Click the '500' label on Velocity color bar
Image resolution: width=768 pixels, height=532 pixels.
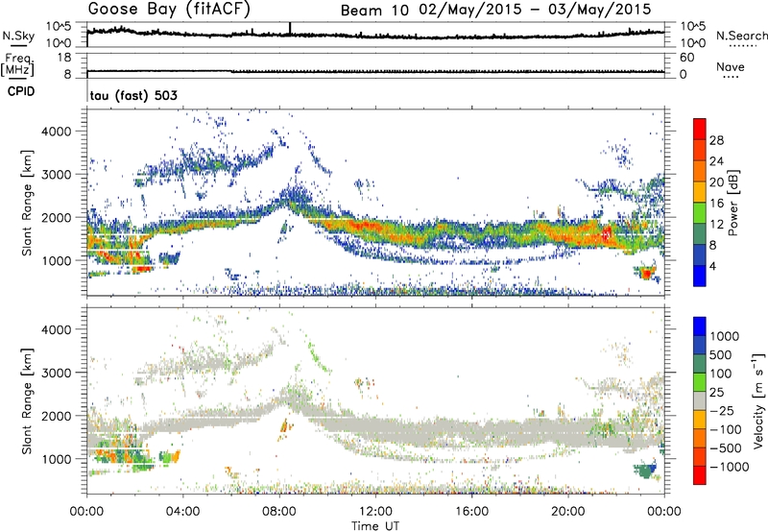721,355
